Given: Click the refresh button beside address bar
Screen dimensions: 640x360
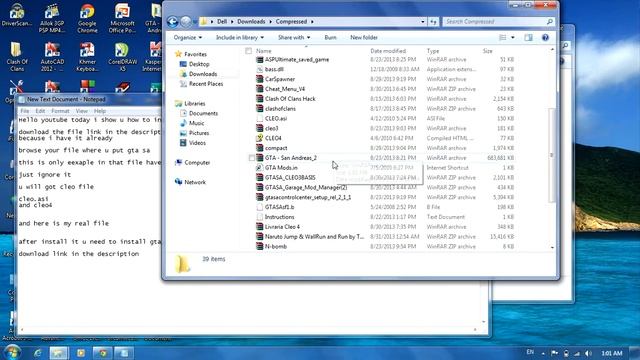Looking at the screenshot, I should [433, 22].
